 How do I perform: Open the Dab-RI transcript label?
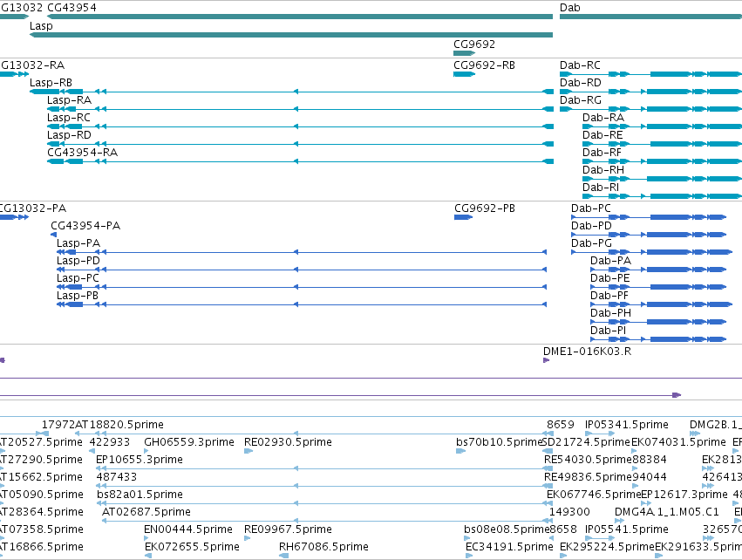[x=601, y=188]
